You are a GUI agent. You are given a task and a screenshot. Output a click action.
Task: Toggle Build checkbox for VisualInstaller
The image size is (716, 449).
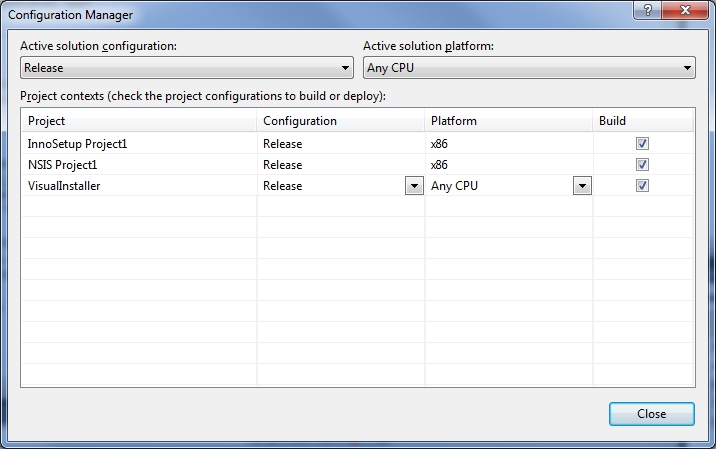pos(642,185)
